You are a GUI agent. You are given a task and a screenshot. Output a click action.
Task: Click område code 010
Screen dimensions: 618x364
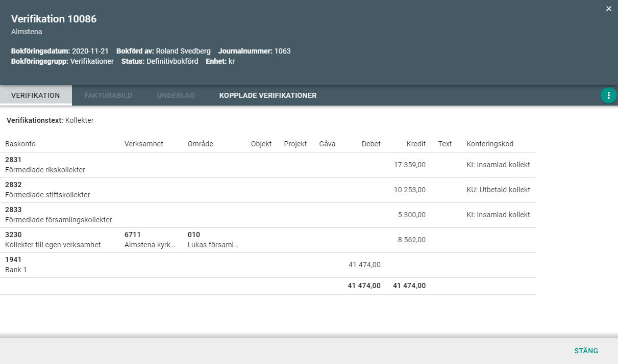click(x=194, y=235)
